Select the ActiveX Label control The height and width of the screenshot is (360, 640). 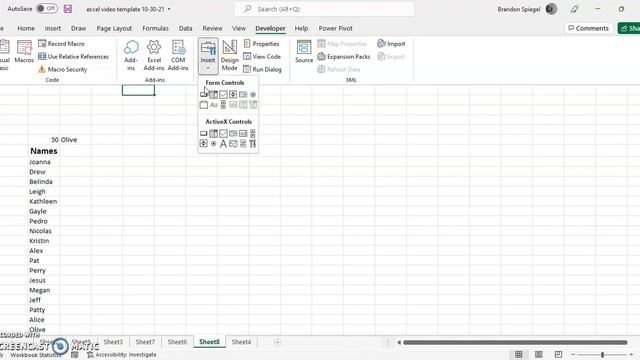click(223, 143)
